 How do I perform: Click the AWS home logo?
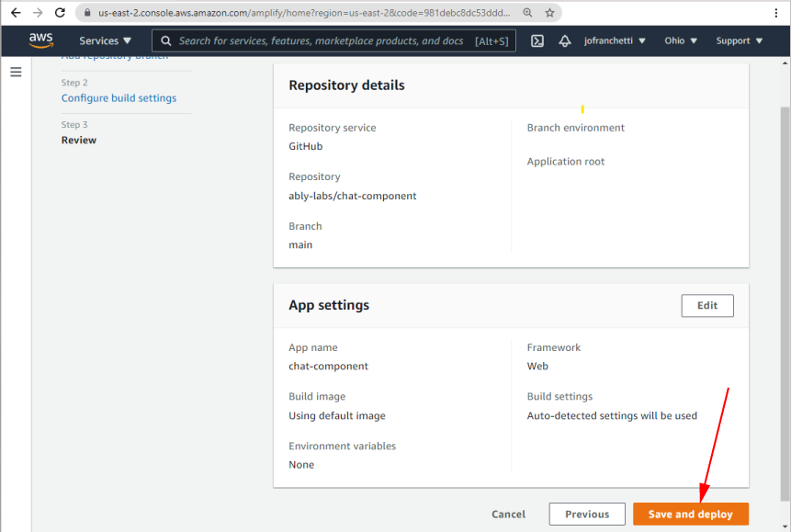[40, 40]
